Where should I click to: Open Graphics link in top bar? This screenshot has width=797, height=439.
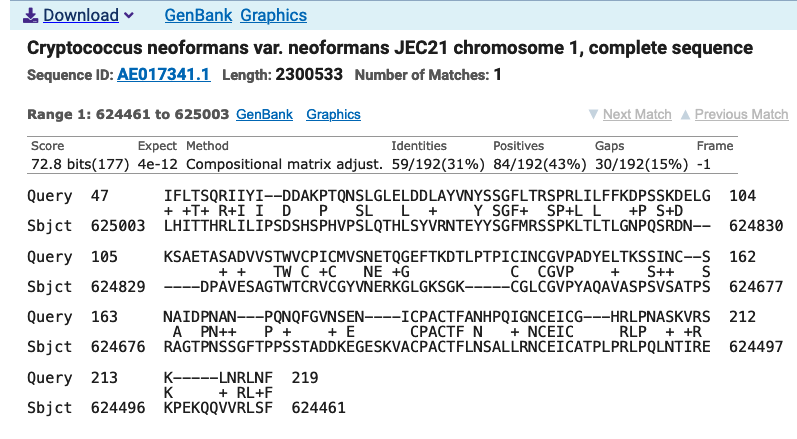pos(273,15)
